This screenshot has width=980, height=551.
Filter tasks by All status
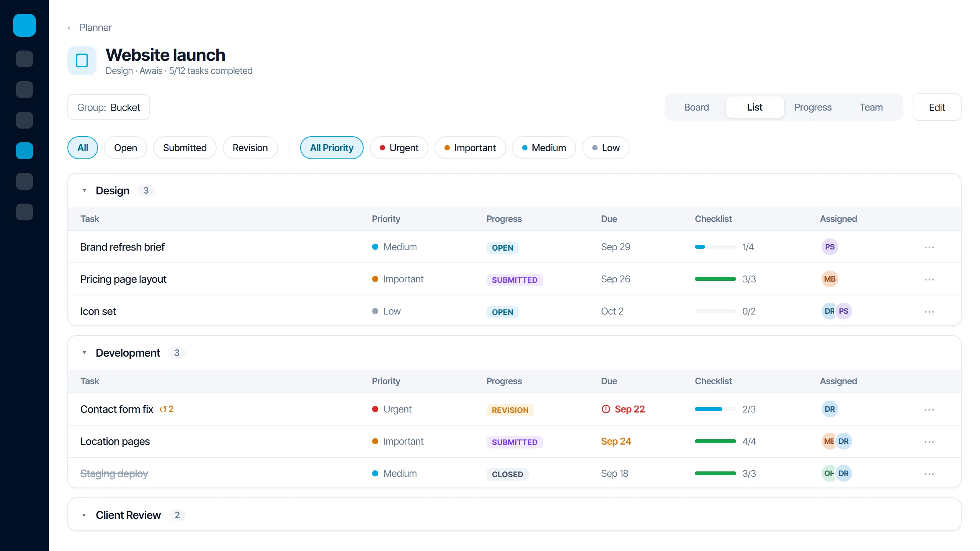pos(83,148)
